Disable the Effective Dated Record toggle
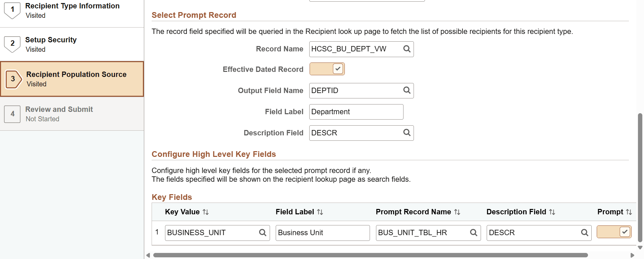 click(327, 69)
